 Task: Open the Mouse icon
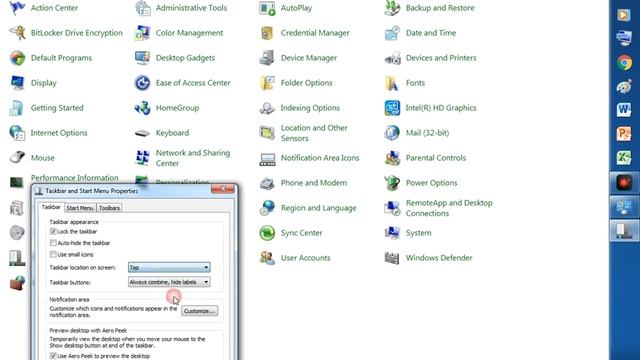tap(17, 158)
